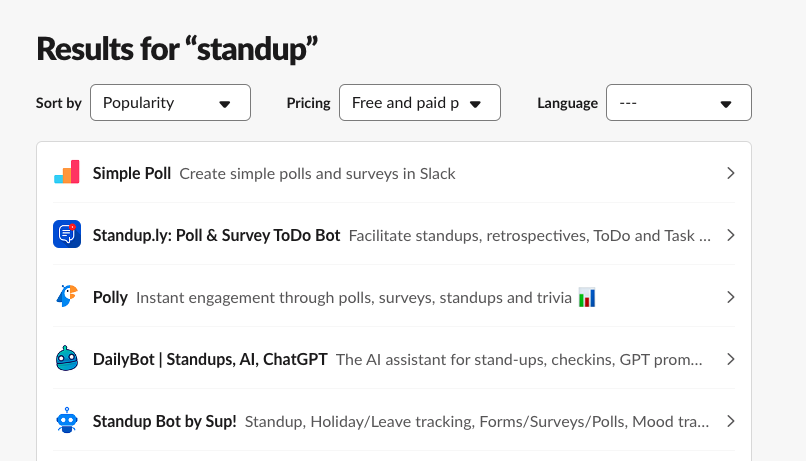Click the Standup.ly blue chat icon
The width and height of the screenshot is (806, 461).
point(67,234)
